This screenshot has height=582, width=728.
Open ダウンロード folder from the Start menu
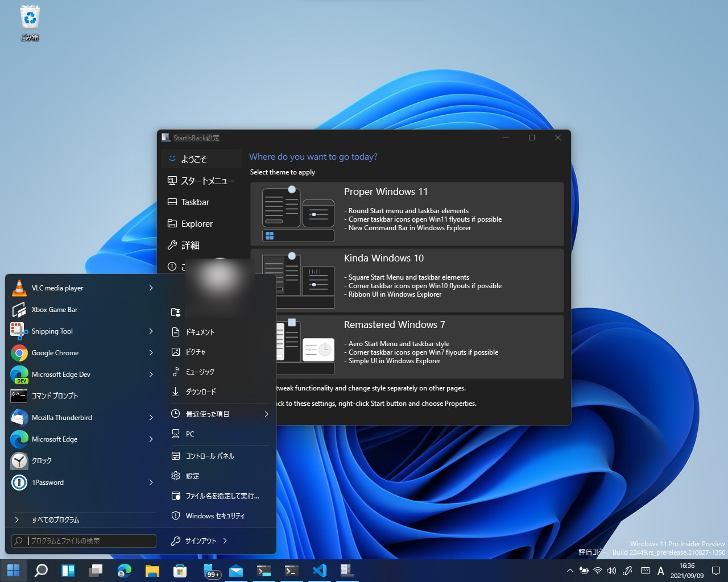click(x=220, y=392)
